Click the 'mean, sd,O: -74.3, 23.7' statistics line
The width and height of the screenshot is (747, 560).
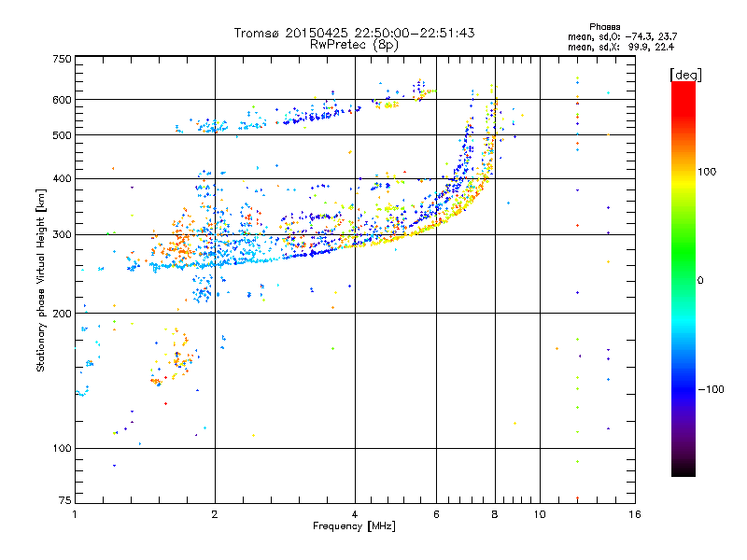(622, 36)
